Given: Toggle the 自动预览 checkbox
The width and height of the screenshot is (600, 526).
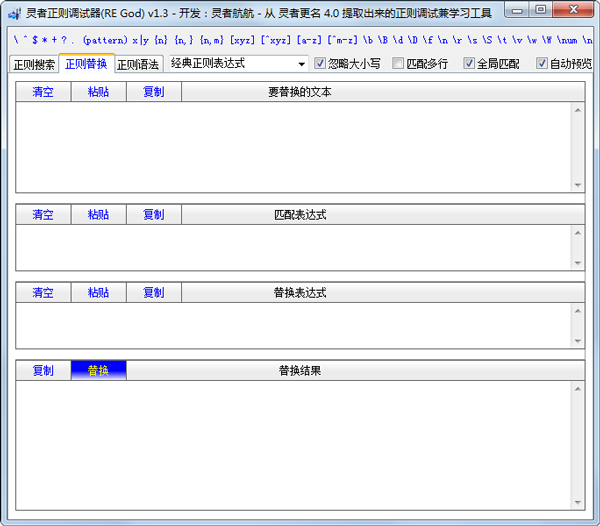Looking at the screenshot, I should (x=542, y=64).
